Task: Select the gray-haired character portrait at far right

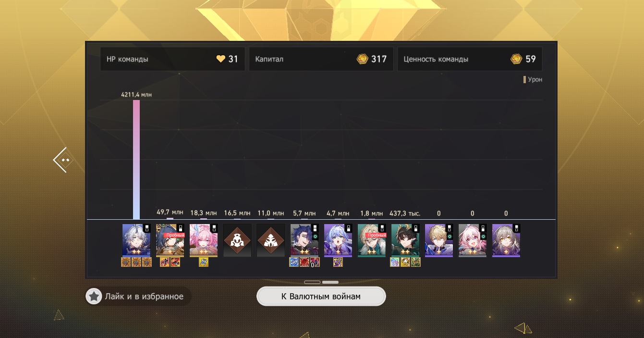Action: pyautogui.click(x=506, y=240)
